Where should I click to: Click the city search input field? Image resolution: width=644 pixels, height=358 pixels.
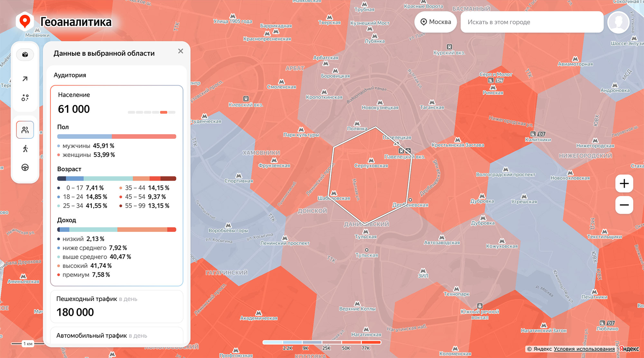[532, 22]
